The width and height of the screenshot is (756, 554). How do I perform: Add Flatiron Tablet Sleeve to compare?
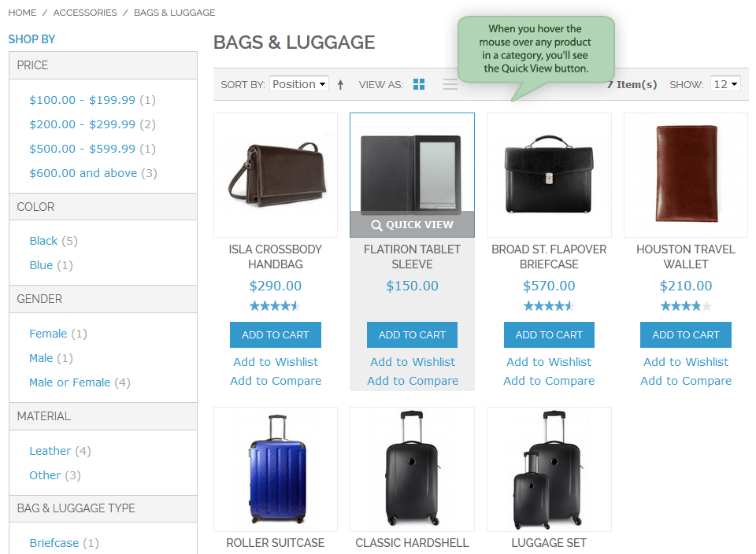tap(412, 380)
